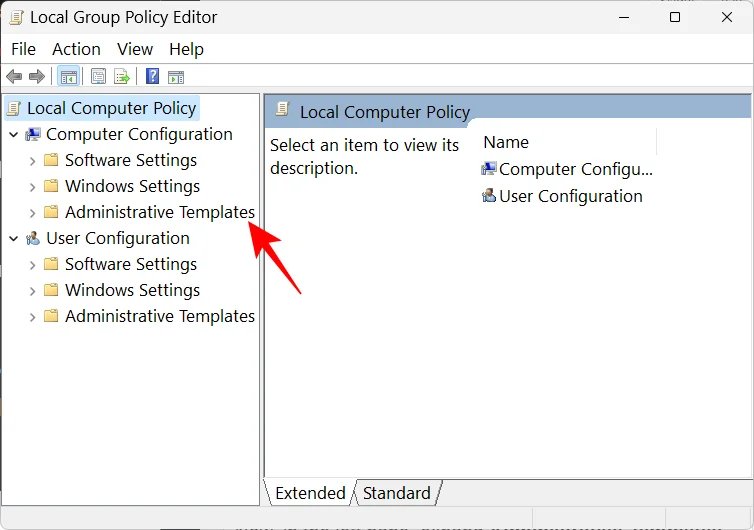Image resolution: width=754 pixels, height=530 pixels.
Task: Expand Software Settings under Computer Configuration
Action: (32, 161)
